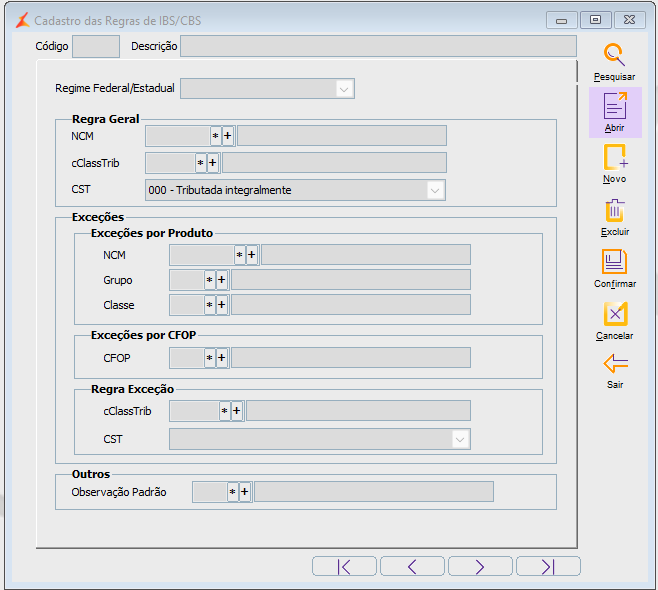Go to the previous record

click(412, 566)
